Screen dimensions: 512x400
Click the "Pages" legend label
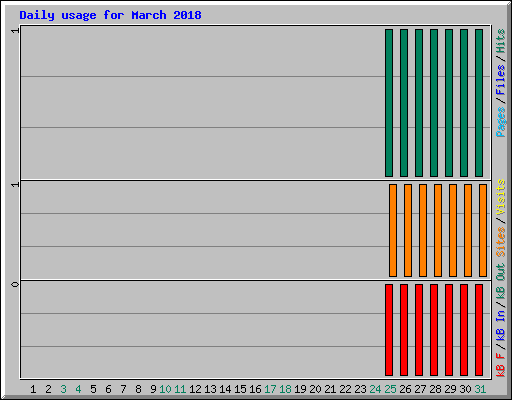[x=500, y=122]
